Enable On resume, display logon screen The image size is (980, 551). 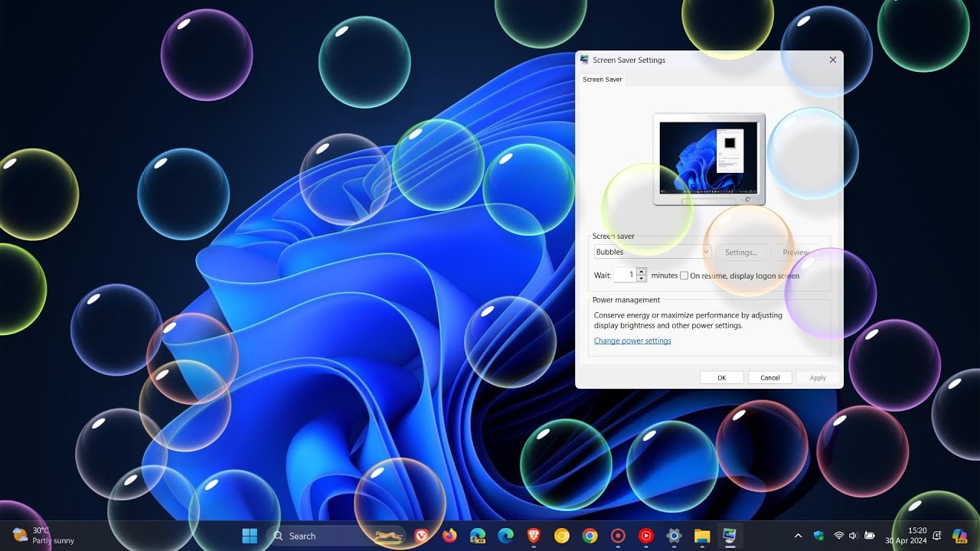click(x=684, y=275)
